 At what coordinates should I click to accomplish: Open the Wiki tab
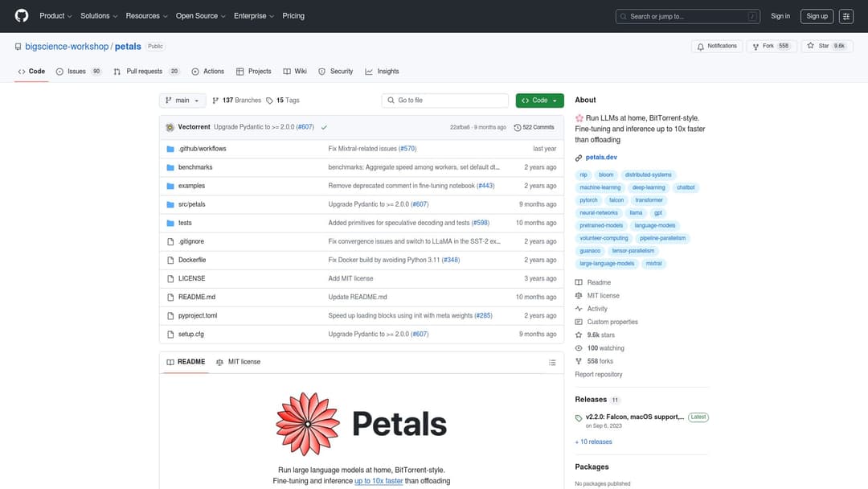tap(295, 72)
